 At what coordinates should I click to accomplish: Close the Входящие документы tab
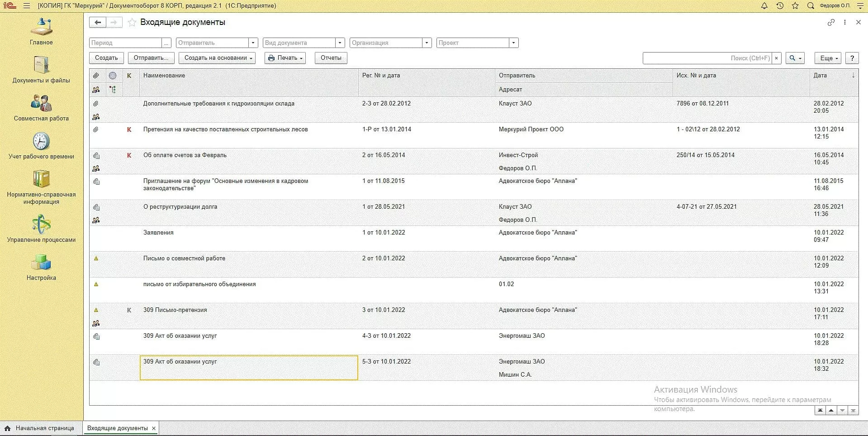pos(154,428)
